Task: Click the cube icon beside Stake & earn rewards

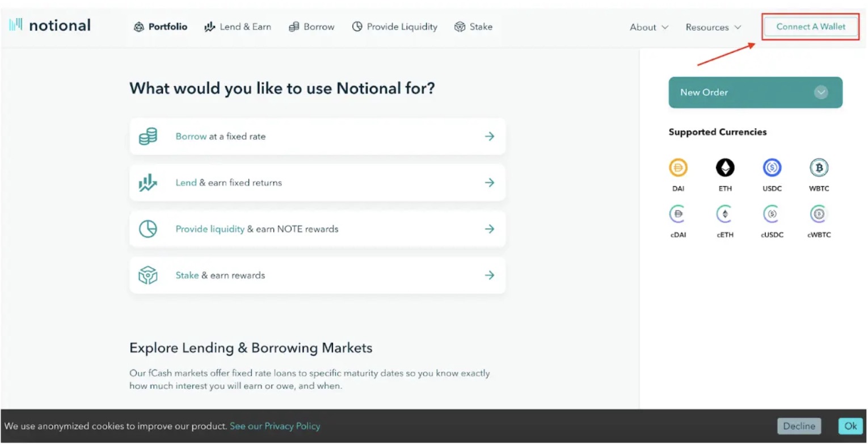Action: pos(148,275)
